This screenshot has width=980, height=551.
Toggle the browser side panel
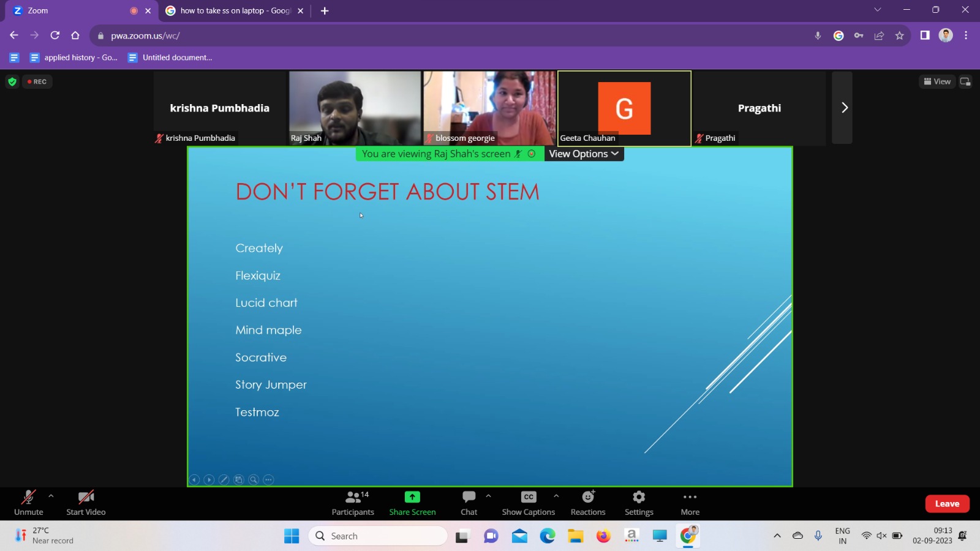925,36
